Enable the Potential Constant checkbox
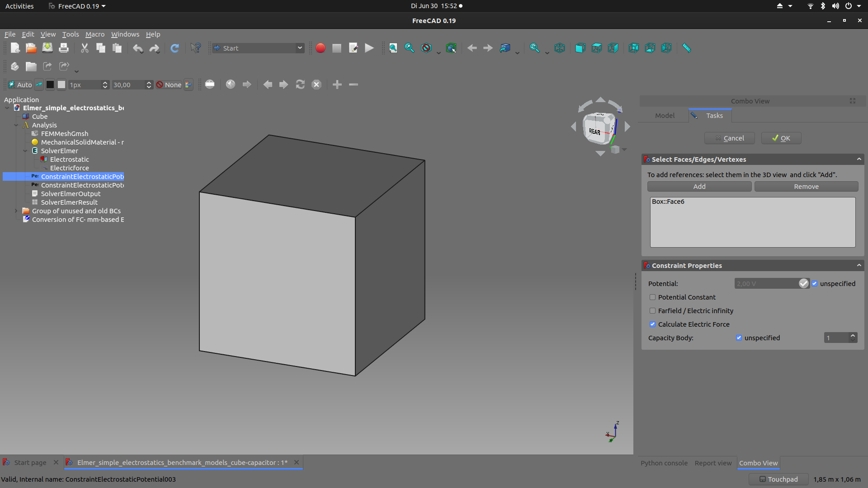 (652, 297)
